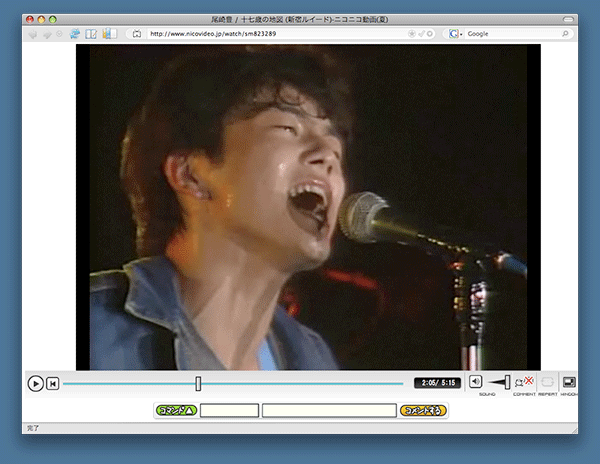
Task: Minimize window with yellow button
Action: [41, 19]
